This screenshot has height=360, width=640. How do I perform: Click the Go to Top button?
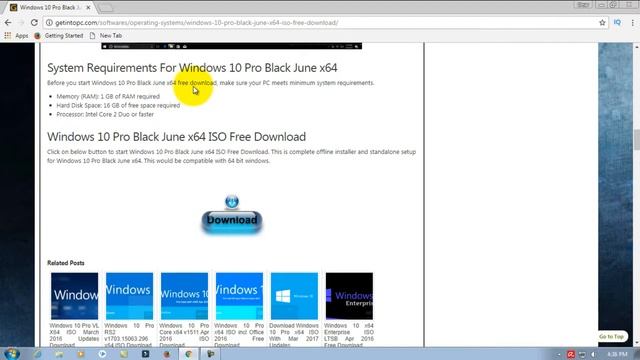611,336
